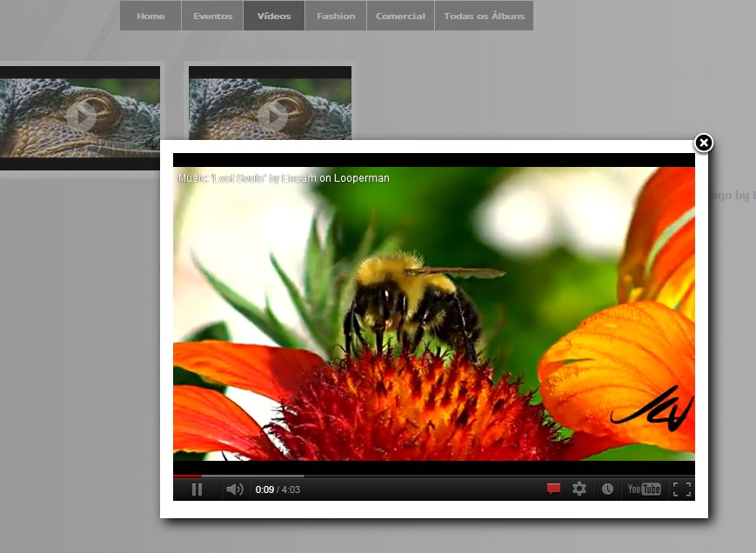Screen dimensions: 756x553
Task: Click the signature watermark on video
Action: point(652,408)
